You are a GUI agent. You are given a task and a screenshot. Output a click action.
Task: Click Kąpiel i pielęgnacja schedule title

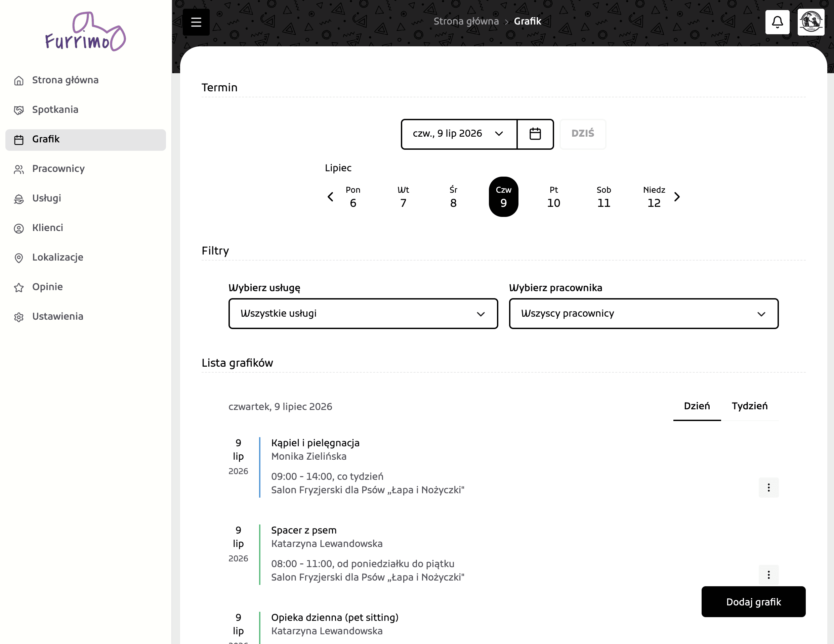point(316,443)
